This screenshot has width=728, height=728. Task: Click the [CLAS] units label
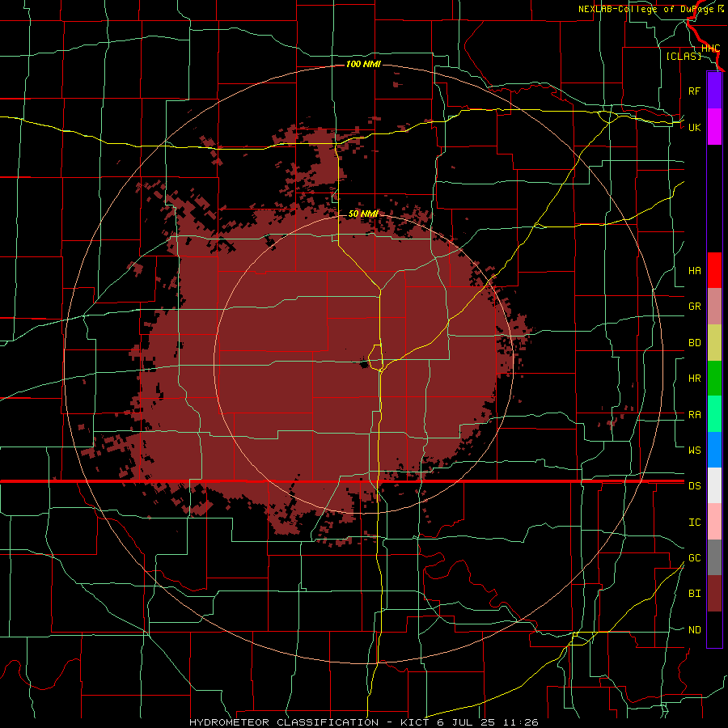(x=684, y=56)
